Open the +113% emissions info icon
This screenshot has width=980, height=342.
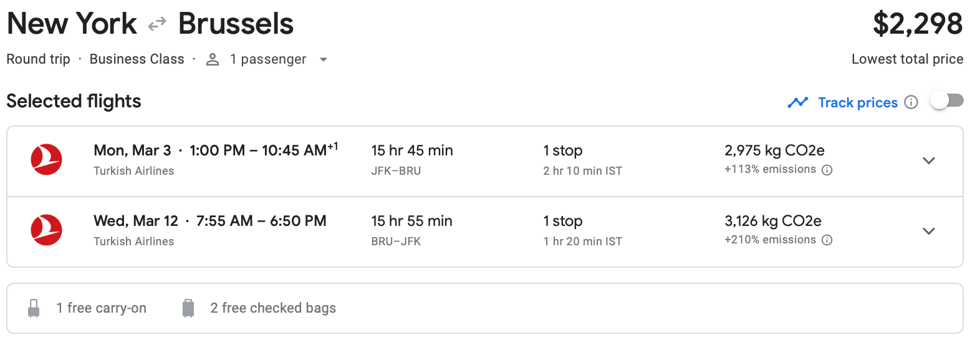827,170
